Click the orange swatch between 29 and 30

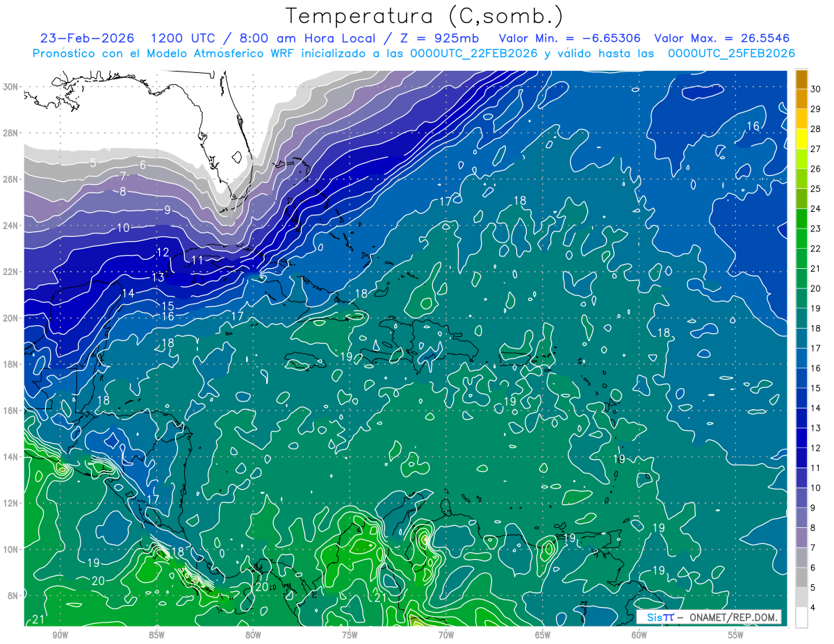pos(801,99)
